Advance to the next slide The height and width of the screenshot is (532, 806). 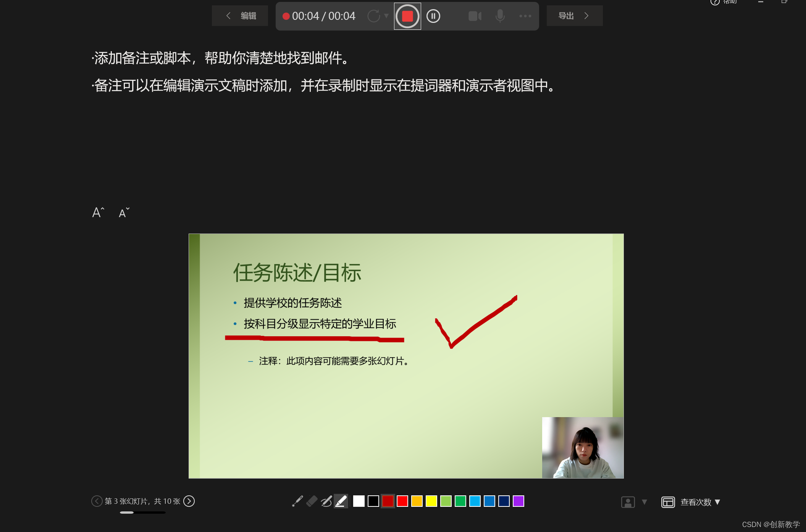(x=189, y=501)
